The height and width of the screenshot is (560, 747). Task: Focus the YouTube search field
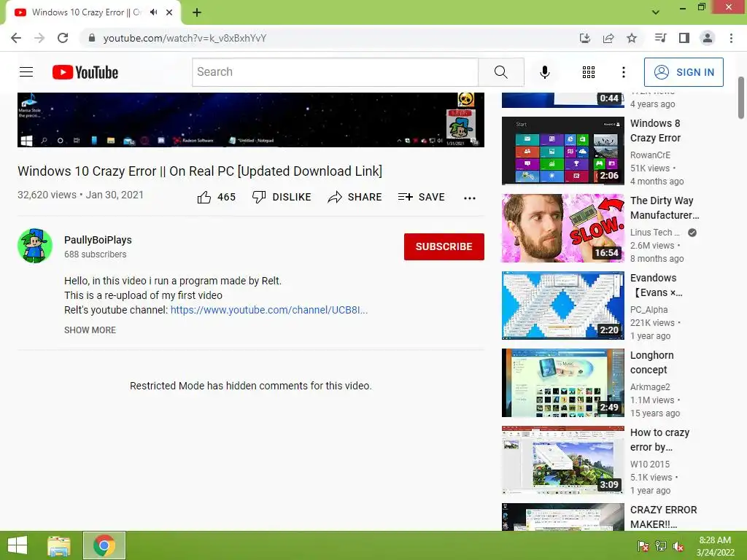[335, 72]
